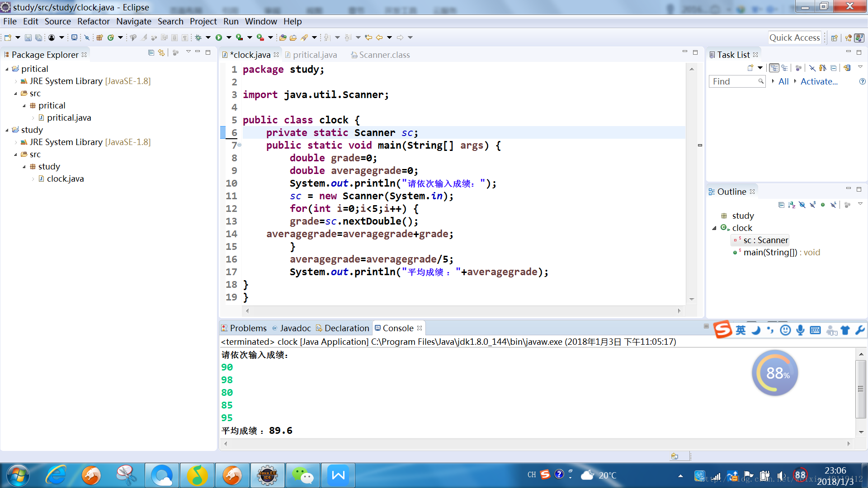Toggle Link with Editor in Package Explorer

pyautogui.click(x=161, y=53)
